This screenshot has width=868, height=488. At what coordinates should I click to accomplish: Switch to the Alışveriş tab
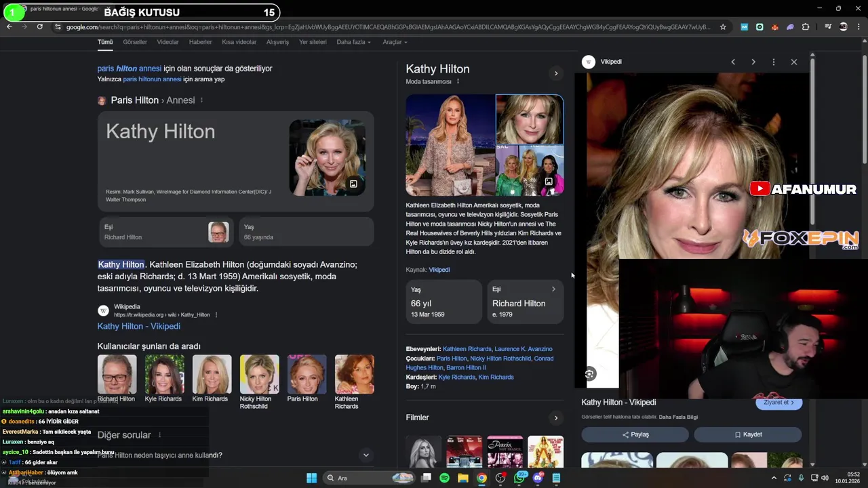point(277,42)
